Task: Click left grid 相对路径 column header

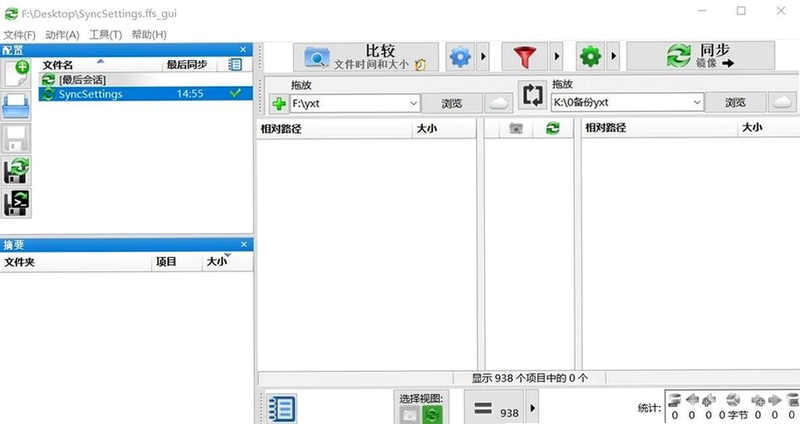Action: (334, 129)
